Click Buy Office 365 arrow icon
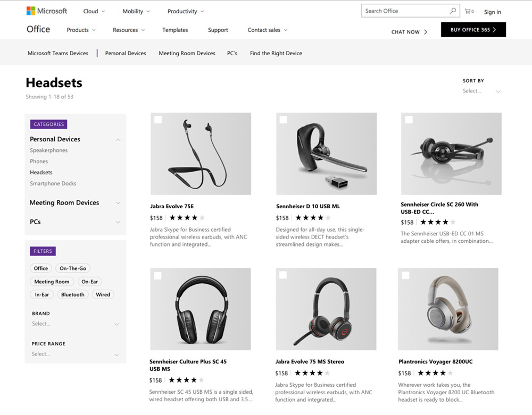Viewport: 532px width, 415px height. pyautogui.click(x=494, y=30)
